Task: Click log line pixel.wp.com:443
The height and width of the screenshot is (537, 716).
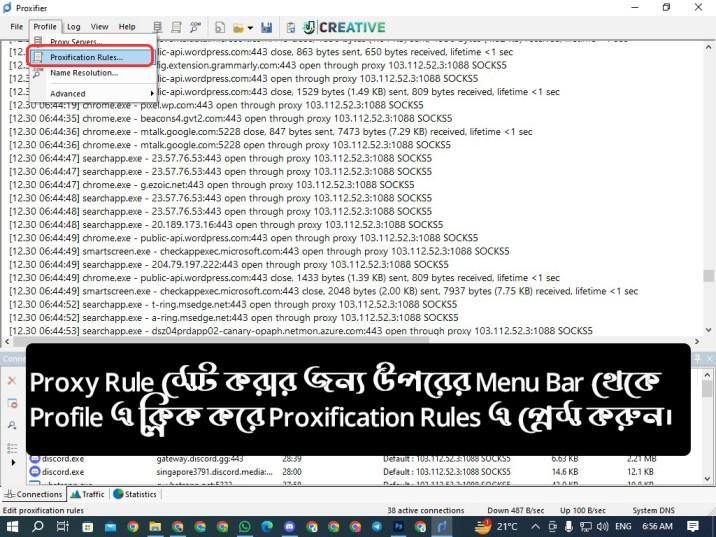Action: [x=216, y=105]
